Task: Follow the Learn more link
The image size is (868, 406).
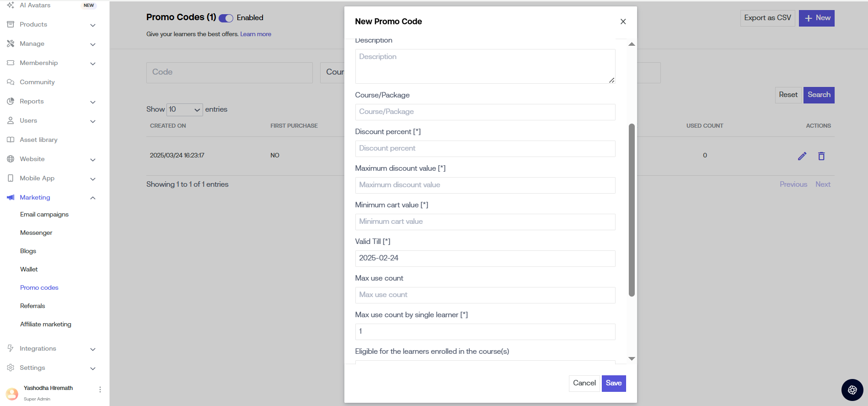Action: [x=256, y=34]
